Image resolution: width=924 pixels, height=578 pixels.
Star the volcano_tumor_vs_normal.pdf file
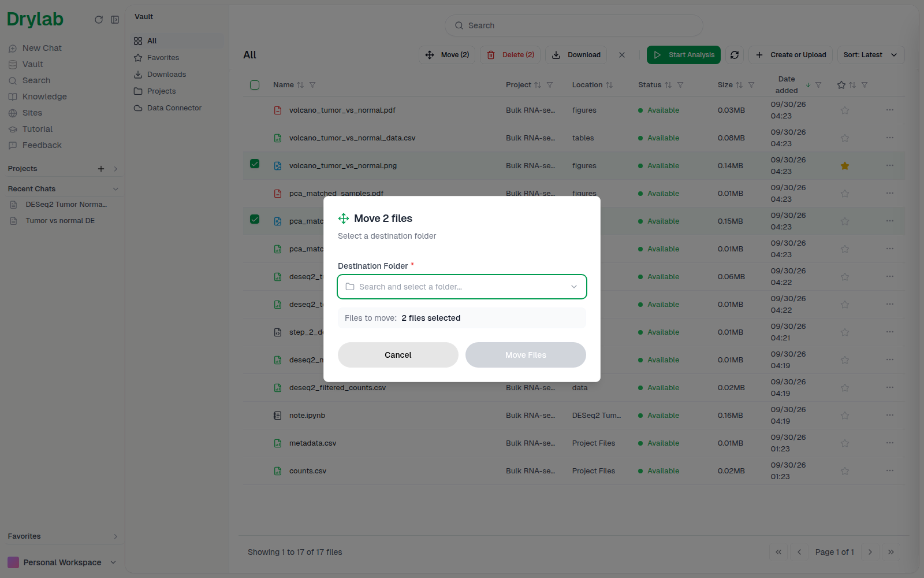click(x=845, y=110)
